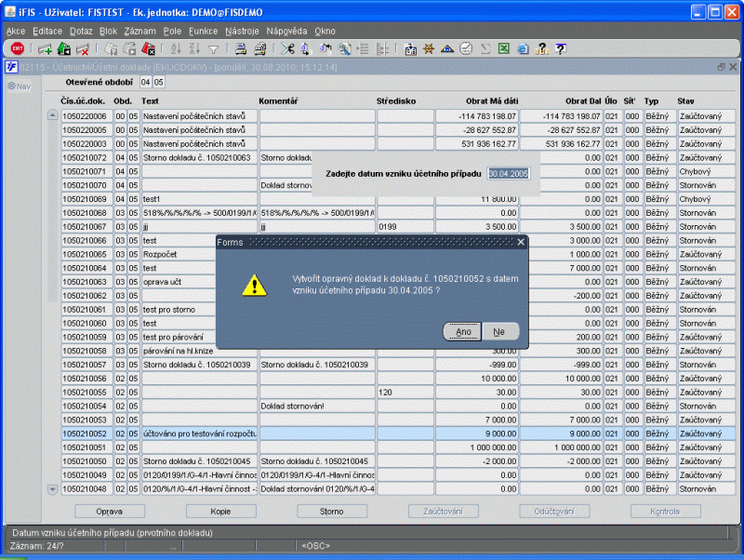Image resolution: width=744 pixels, height=560 pixels.
Task: Click the sigma sum icon
Action: pos(485,48)
